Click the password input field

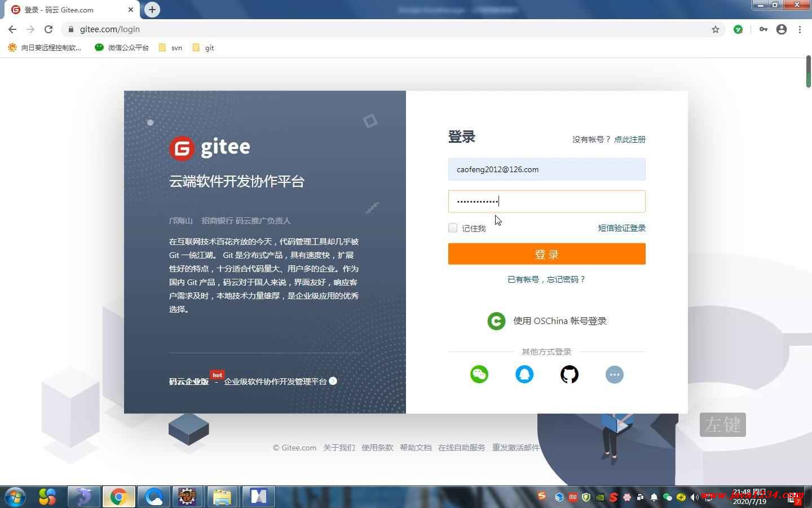pyautogui.click(x=547, y=202)
